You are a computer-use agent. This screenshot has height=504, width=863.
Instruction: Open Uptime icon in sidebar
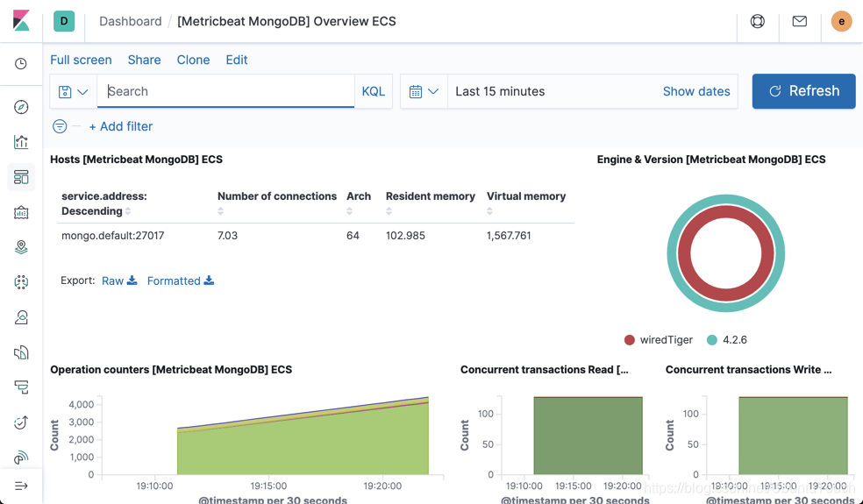tap(21, 422)
